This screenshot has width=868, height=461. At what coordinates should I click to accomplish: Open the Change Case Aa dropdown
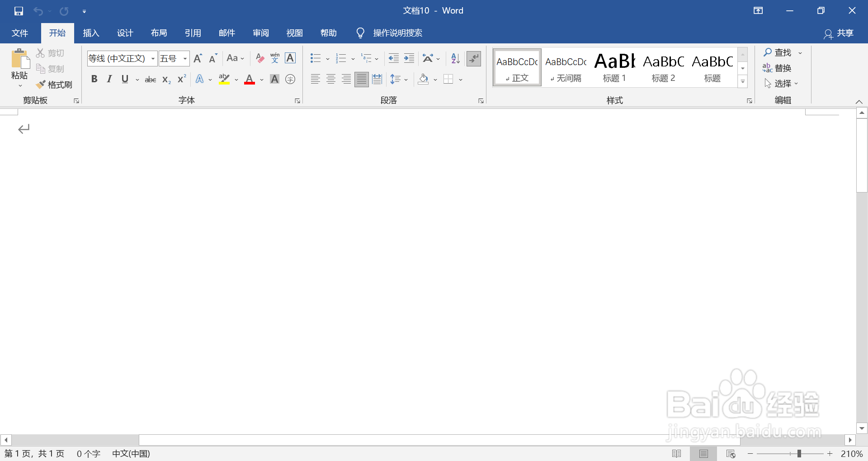[235, 58]
